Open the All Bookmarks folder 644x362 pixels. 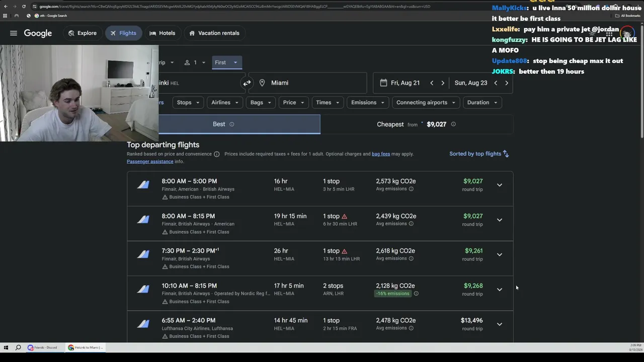point(627,16)
